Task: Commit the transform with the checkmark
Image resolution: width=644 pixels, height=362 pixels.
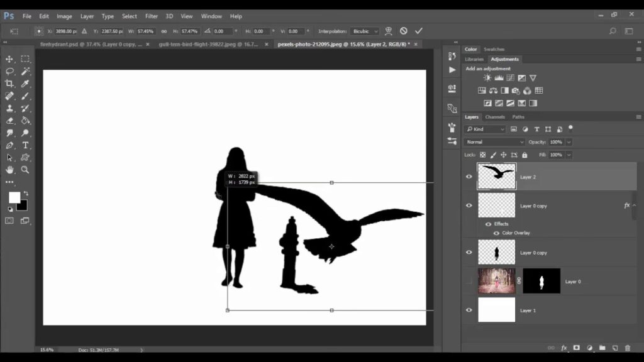Action: pos(419,31)
